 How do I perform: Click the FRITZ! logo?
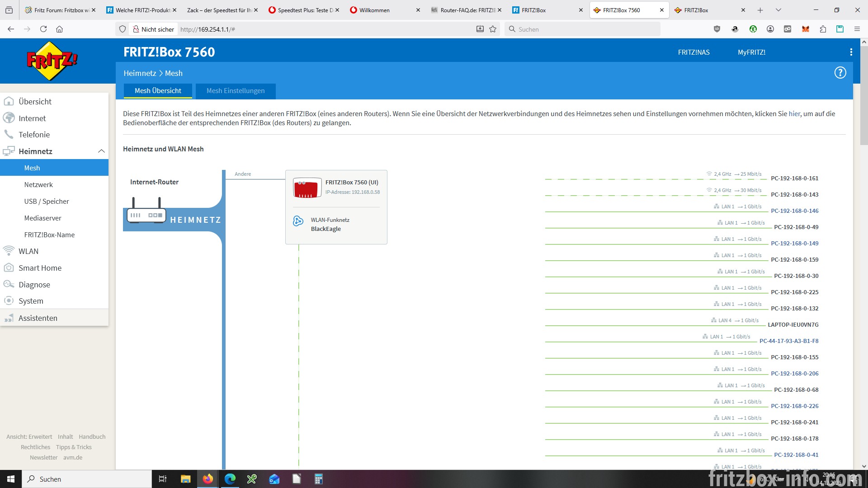(52, 61)
